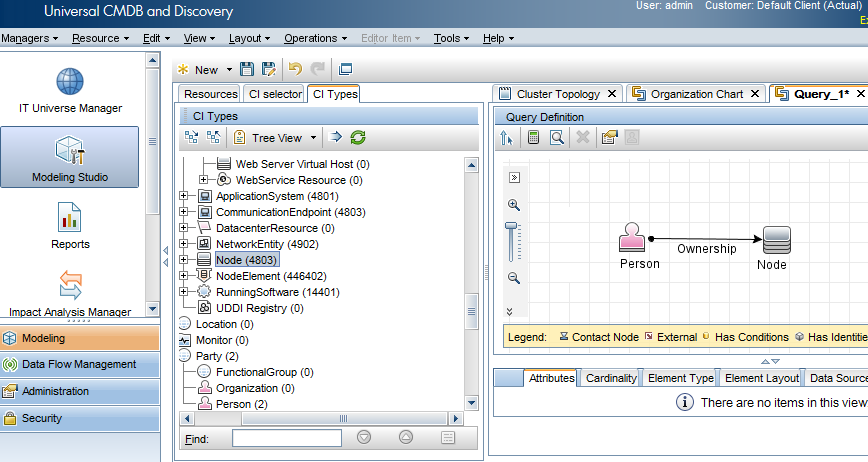Click the Find input field
The height and width of the screenshot is (462, 868).
(x=287, y=438)
